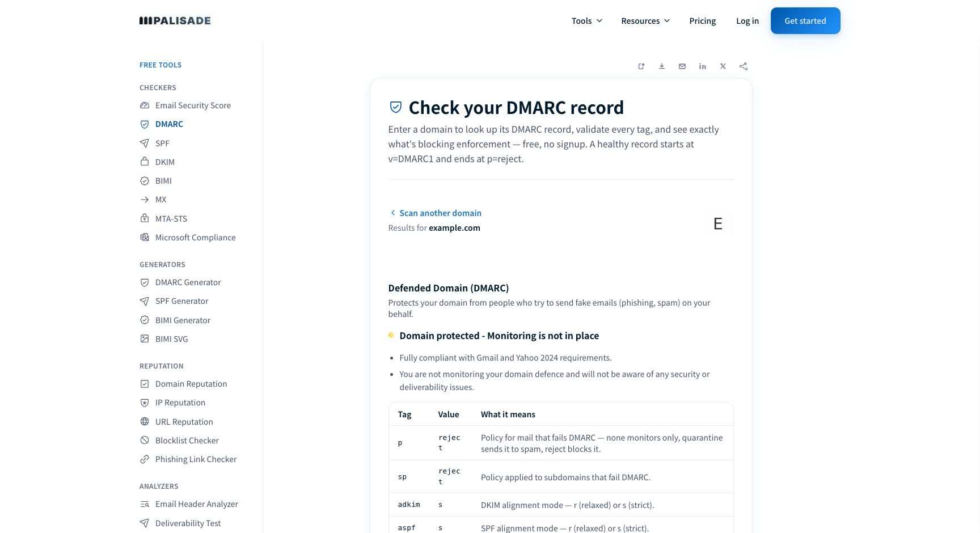Screen dimensions: 980x533
Task: Click the Deliverability Test plane icon
Action: pos(145,523)
